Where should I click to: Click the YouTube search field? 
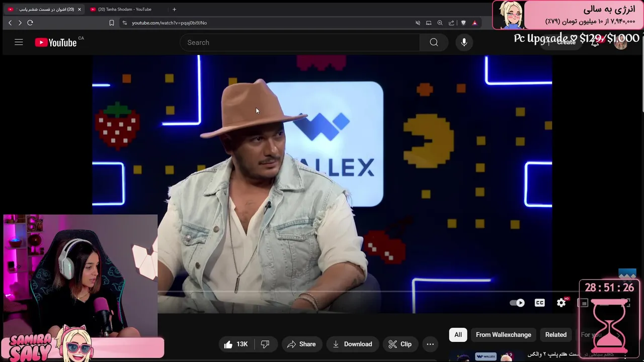(300, 42)
